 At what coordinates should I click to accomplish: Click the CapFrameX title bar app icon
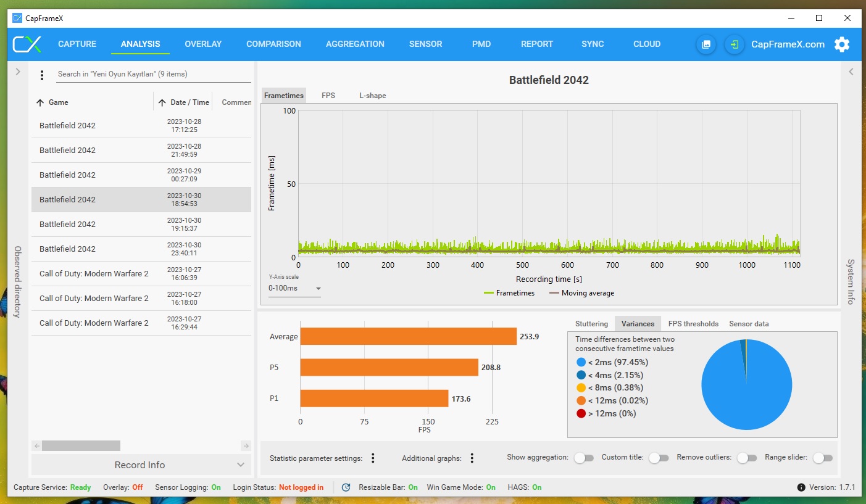[17, 18]
